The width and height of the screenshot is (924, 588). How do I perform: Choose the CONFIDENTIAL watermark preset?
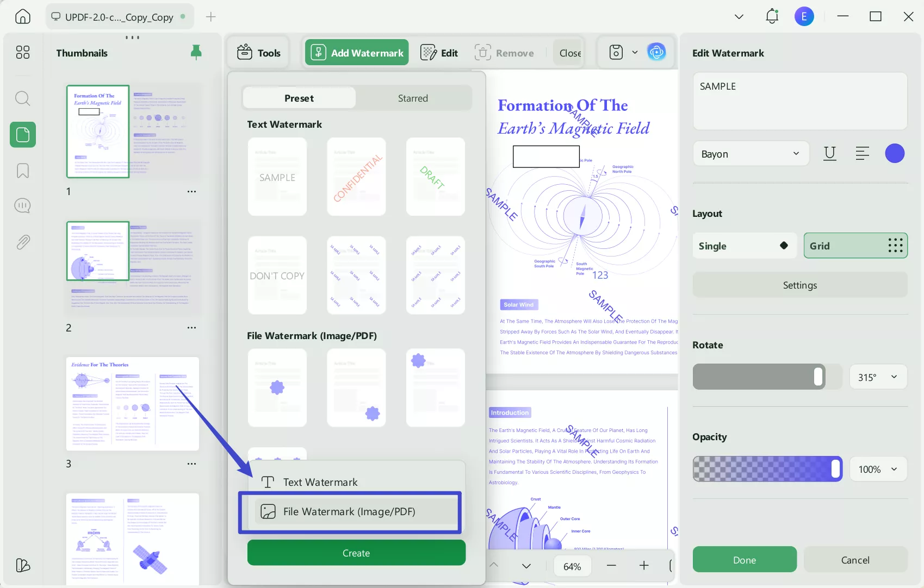356,177
